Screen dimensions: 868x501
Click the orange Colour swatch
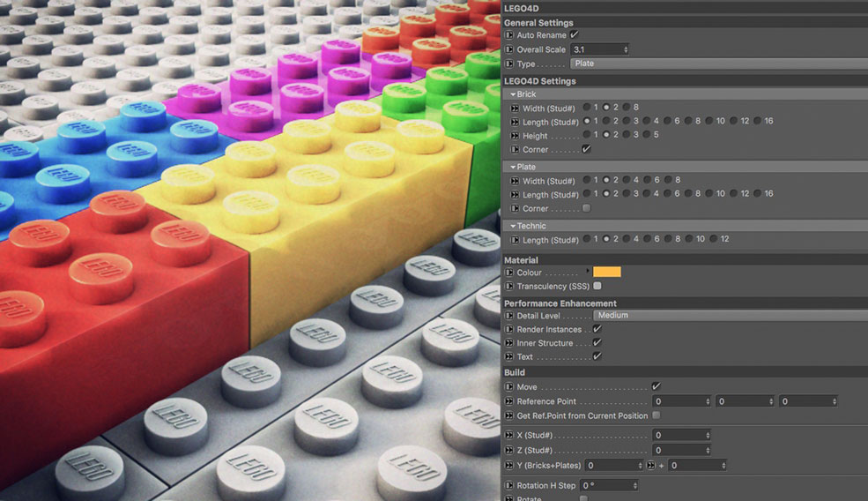click(606, 272)
